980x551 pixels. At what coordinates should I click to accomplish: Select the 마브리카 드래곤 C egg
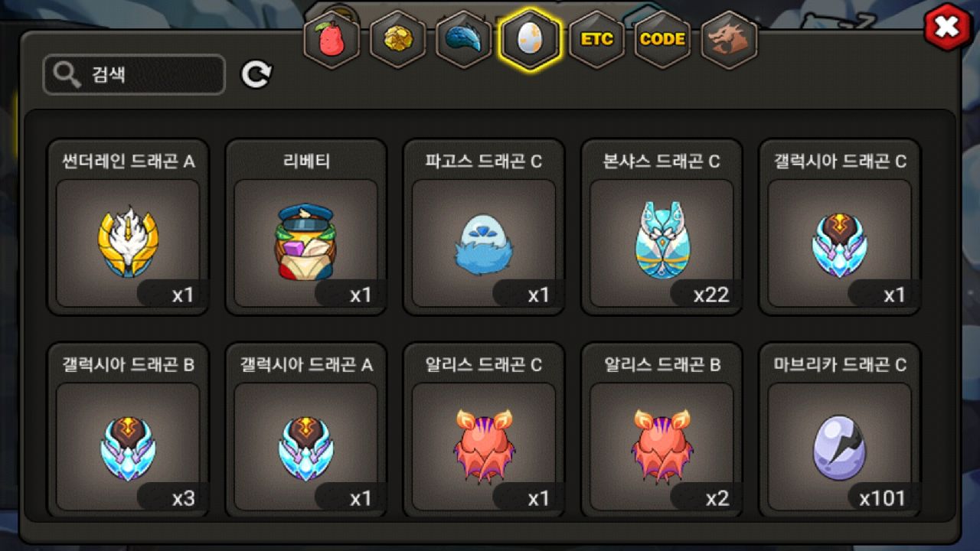pos(839,430)
